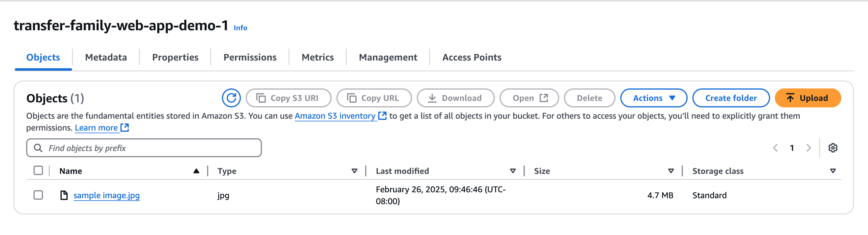
Task: Sort by Storage class column arrow
Action: tap(833, 171)
